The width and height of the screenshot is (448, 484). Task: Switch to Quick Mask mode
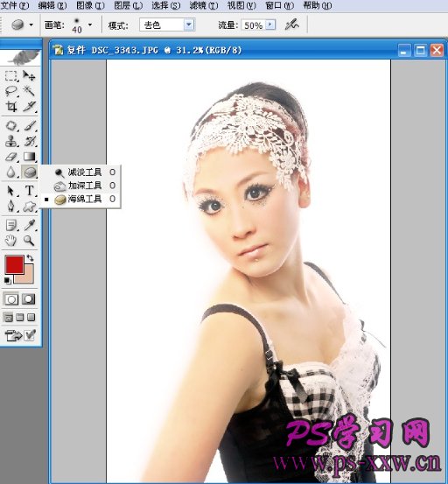[29, 299]
